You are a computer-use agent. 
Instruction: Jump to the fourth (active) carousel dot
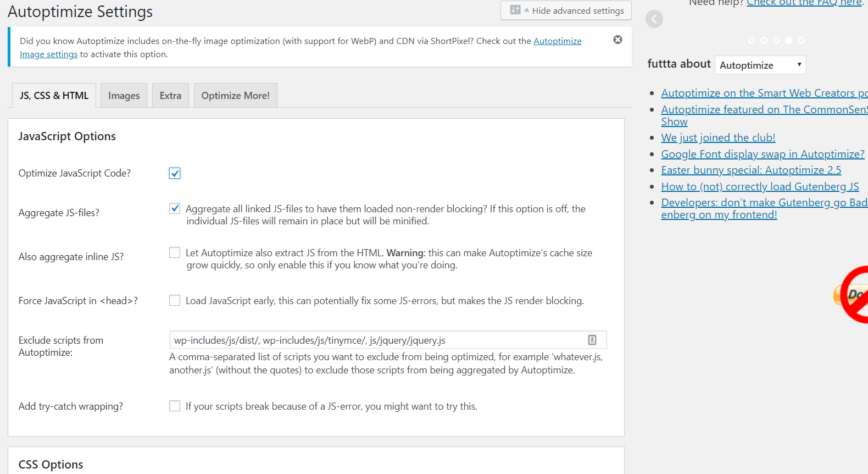[788, 41]
